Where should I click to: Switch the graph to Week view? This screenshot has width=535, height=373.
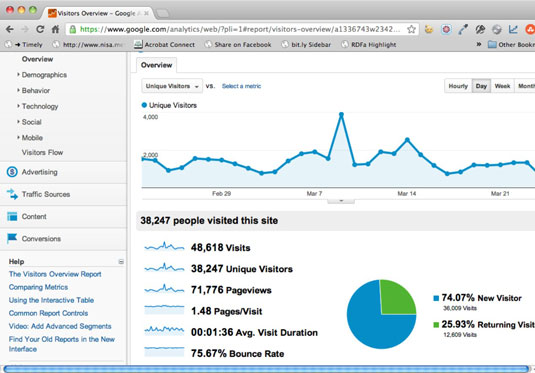(x=502, y=86)
